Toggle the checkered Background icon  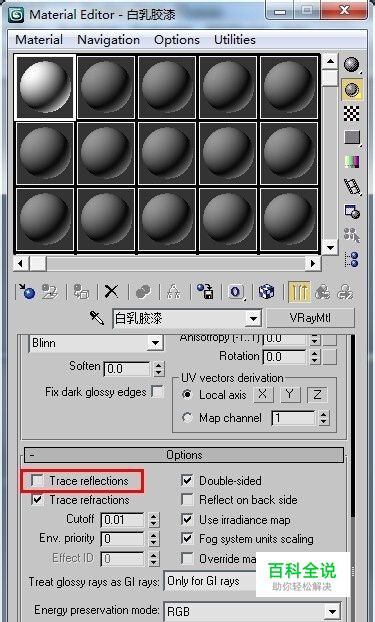(352, 113)
